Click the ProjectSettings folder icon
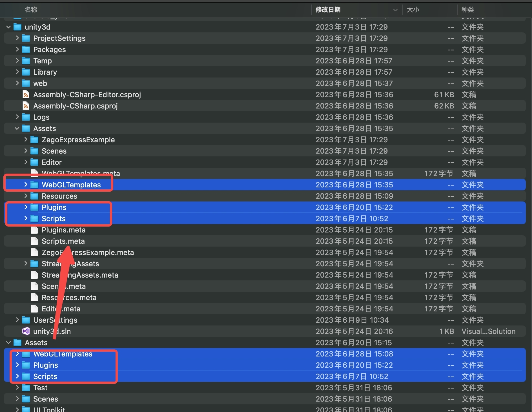The width and height of the screenshot is (532, 412). 26,38
